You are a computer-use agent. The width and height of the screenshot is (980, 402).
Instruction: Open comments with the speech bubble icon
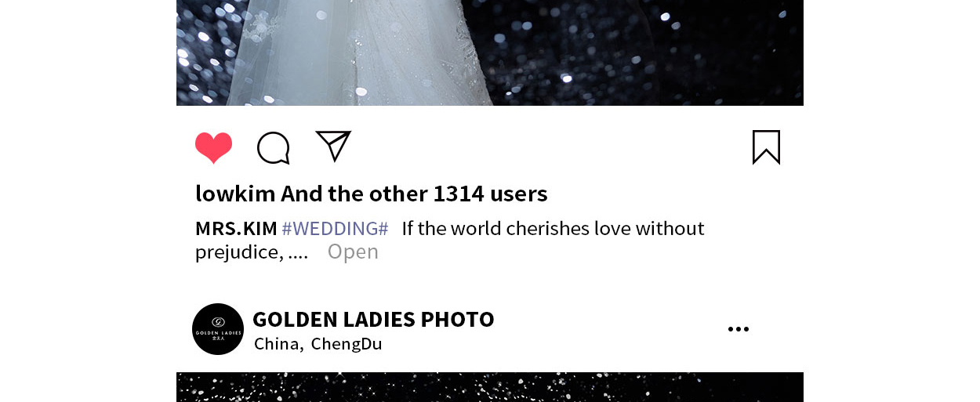coord(274,147)
